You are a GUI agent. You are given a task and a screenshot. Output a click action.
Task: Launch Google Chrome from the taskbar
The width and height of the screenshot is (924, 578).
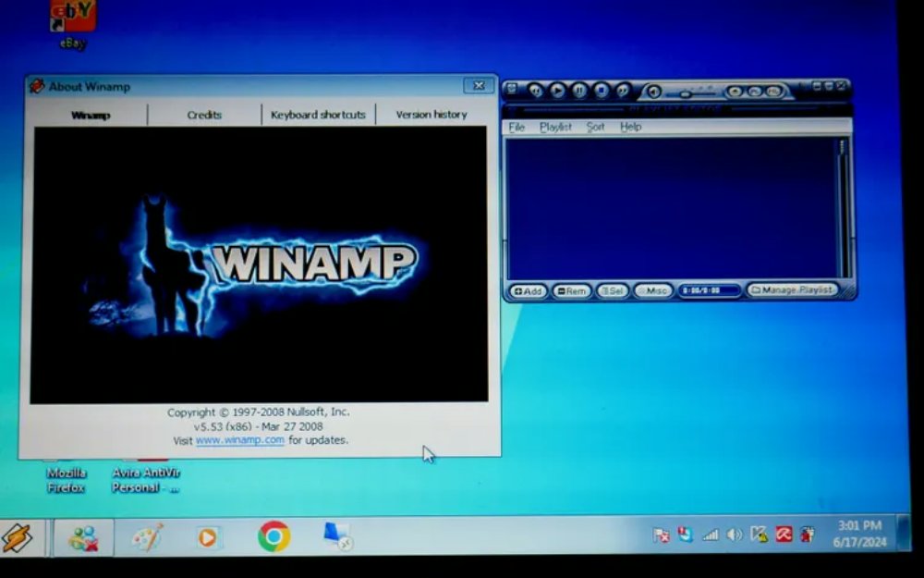[274, 536]
